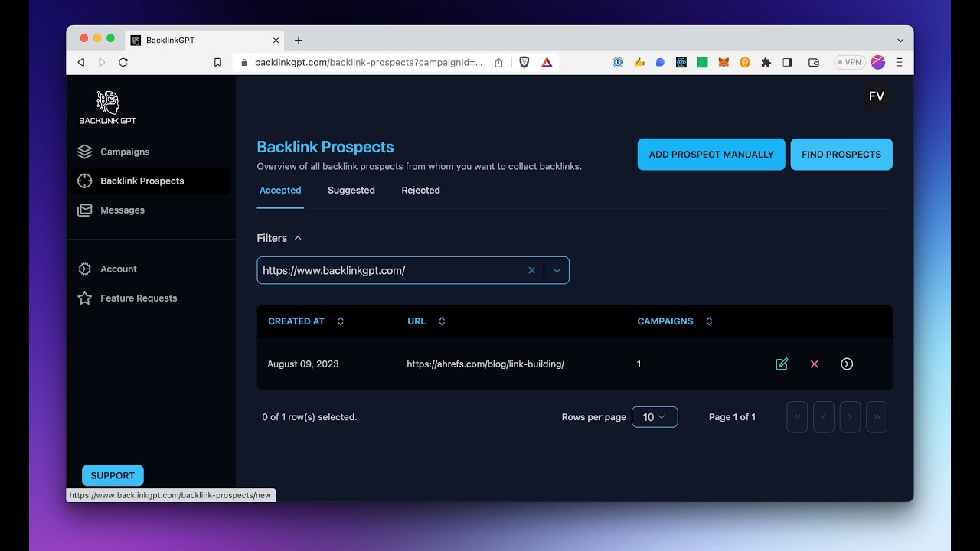Click the '0 of 1 row(s) selected' text
Image resolution: width=980 pixels, height=551 pixels.
coord(309,417)
